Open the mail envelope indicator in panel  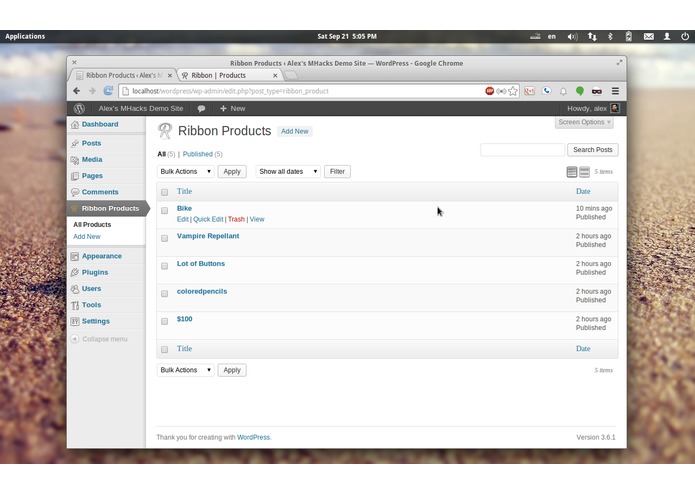[x=648, y=36]
